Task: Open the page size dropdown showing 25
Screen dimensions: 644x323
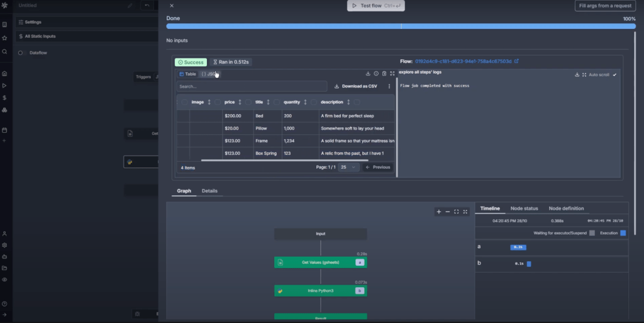Action: click(x=348, y=167)
